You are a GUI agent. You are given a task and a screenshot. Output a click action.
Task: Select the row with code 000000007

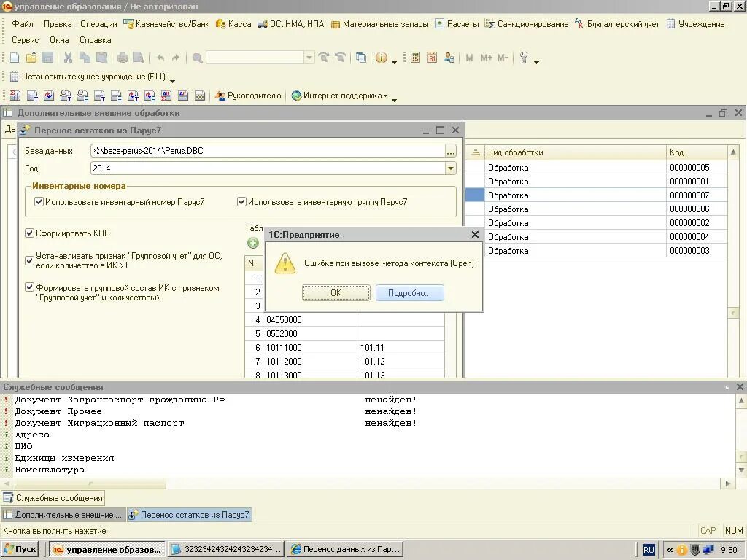point(597,195)
